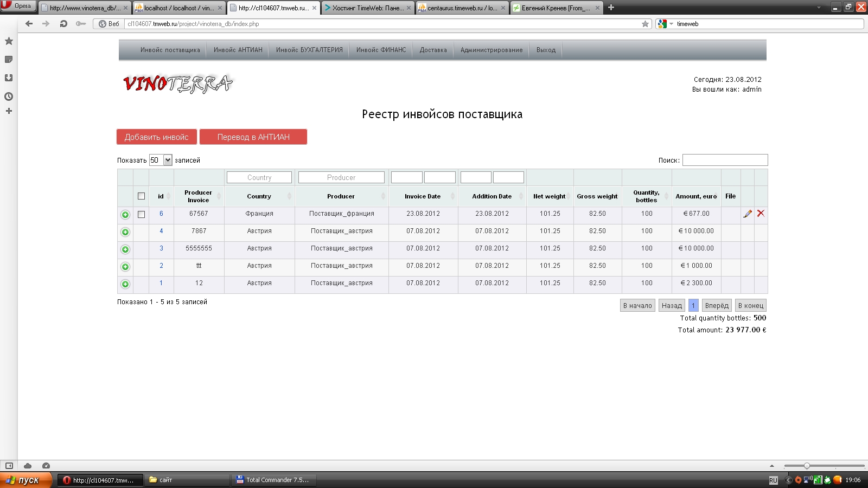Tick the checkbox for invoice id 6
868x488 pixels.
pos(141,214)
